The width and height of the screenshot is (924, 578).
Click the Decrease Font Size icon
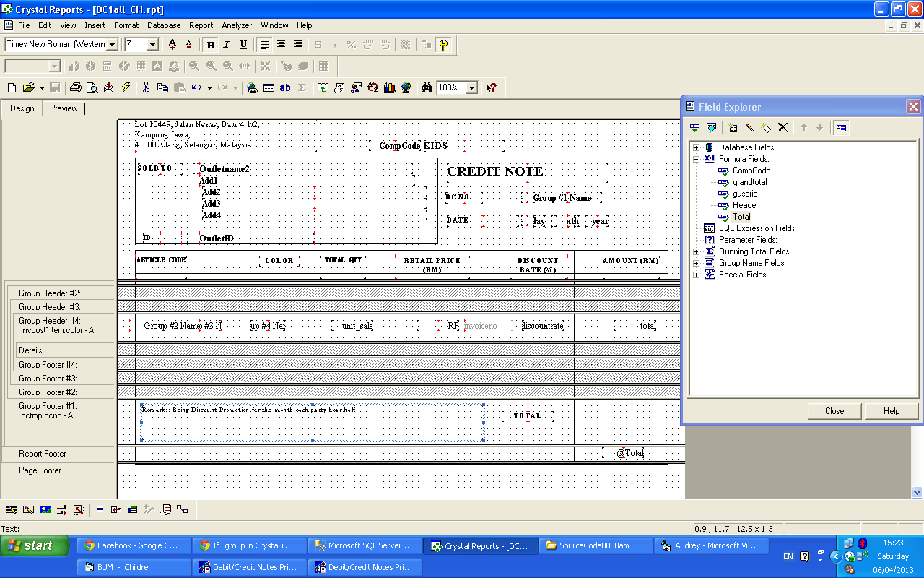[189, 45]
